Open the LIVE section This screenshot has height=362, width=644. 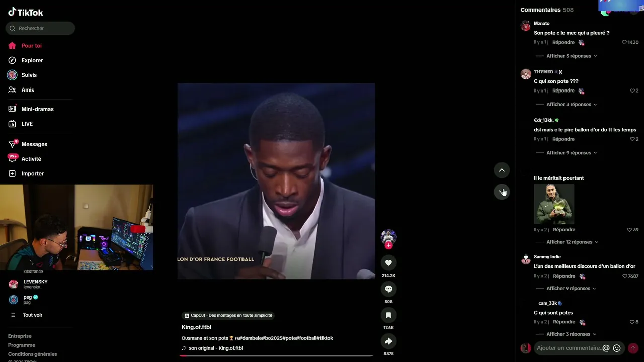coord(27,124)
